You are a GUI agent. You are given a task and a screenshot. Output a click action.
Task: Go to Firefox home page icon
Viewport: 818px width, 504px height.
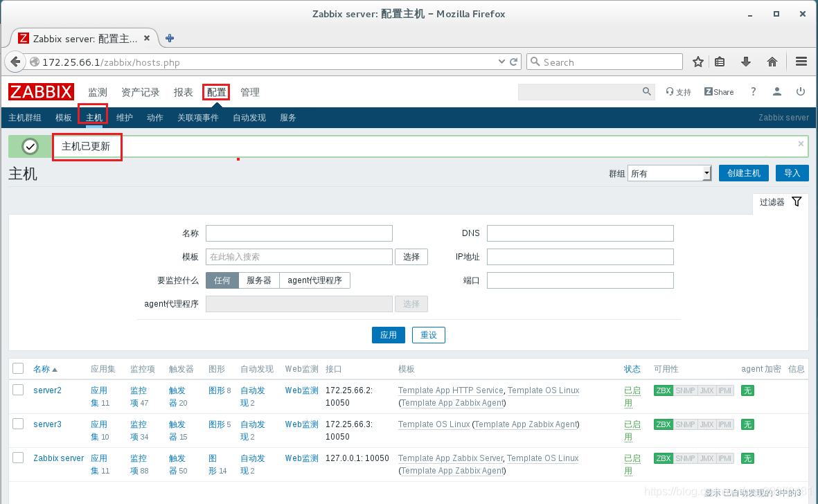(772, 62)
